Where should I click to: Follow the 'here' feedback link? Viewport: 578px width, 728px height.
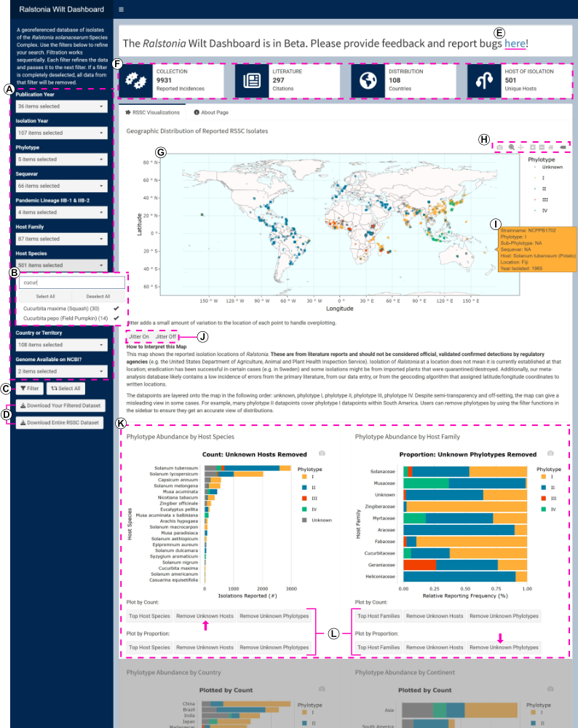pos(514,44)
